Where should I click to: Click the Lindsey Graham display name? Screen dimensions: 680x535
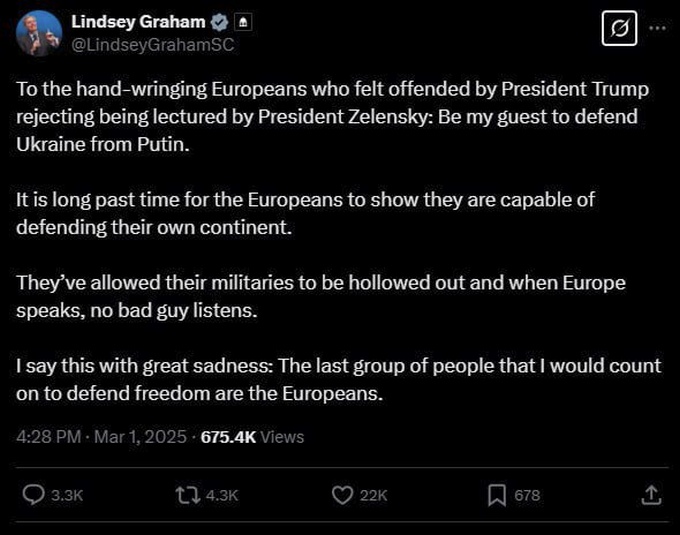pyautogui.click(x=138, y=22)
